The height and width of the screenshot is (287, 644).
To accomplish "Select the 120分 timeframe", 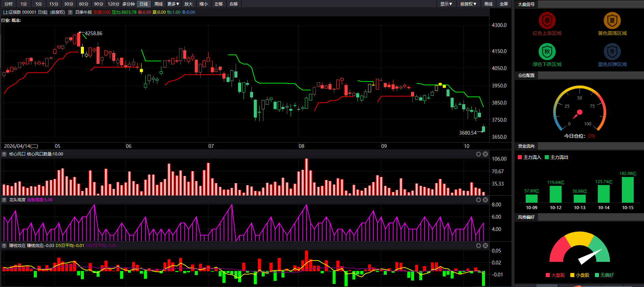I will (x=114, y=4).
